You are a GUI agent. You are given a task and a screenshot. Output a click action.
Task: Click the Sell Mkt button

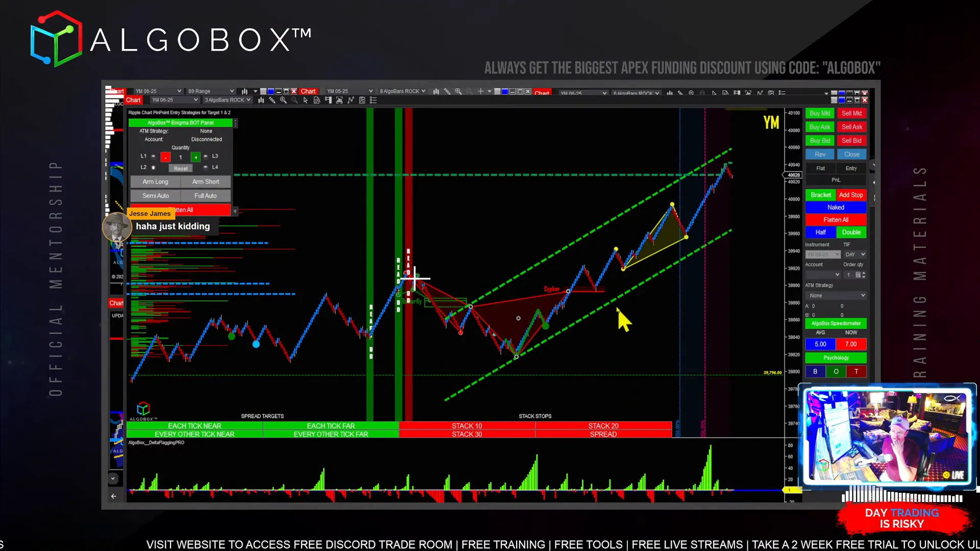851,113
